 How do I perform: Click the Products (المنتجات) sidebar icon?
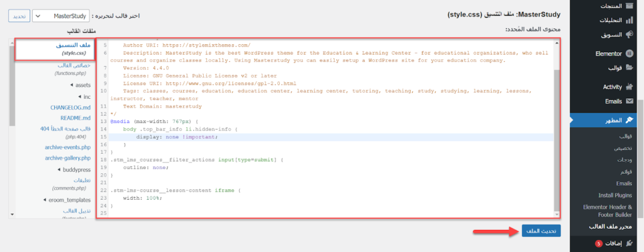click(629, 6)
